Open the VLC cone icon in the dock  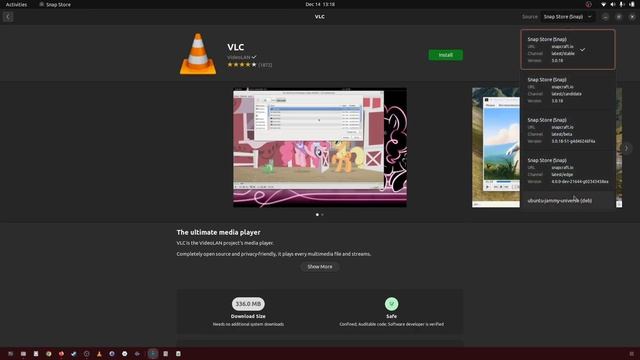[99, 354]
